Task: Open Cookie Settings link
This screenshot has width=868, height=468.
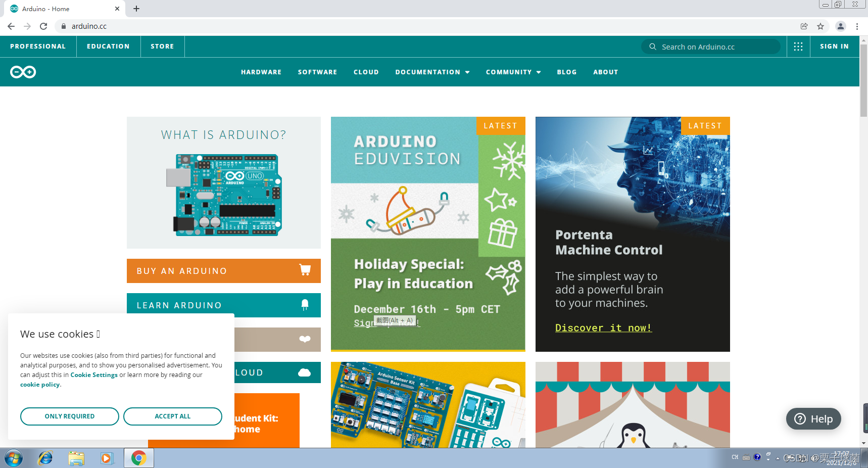Action: (x=94, y=375)
